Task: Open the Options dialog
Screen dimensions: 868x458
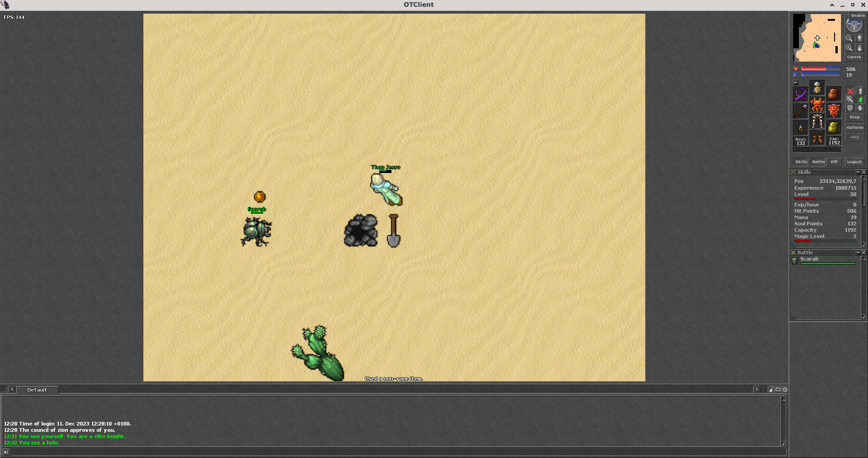Action: tap(854, 128)
